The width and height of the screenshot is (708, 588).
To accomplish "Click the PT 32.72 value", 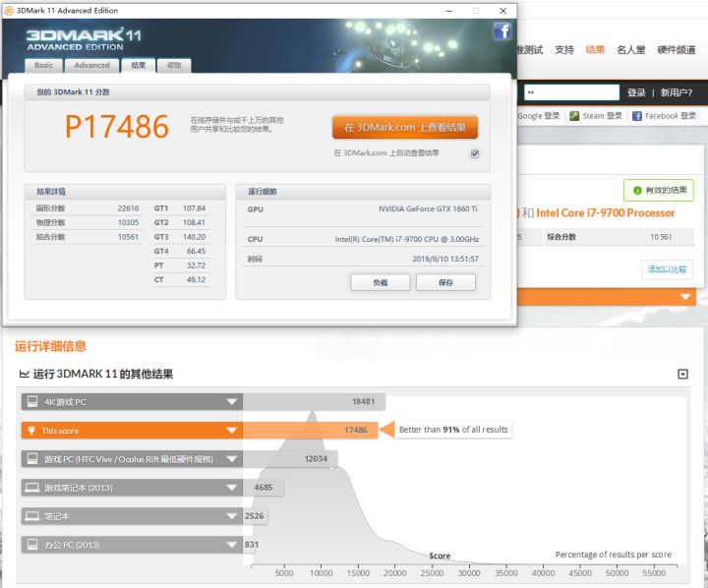I will tap(196, 265).
